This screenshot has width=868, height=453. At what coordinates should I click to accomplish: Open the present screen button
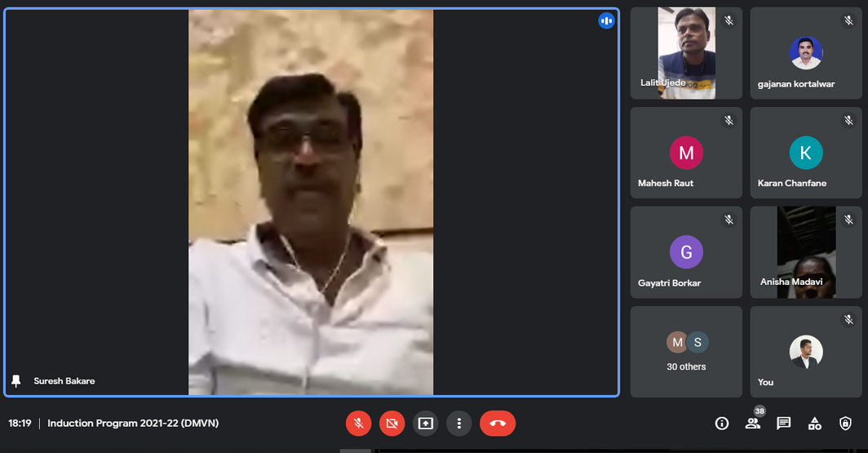point(426,424)
